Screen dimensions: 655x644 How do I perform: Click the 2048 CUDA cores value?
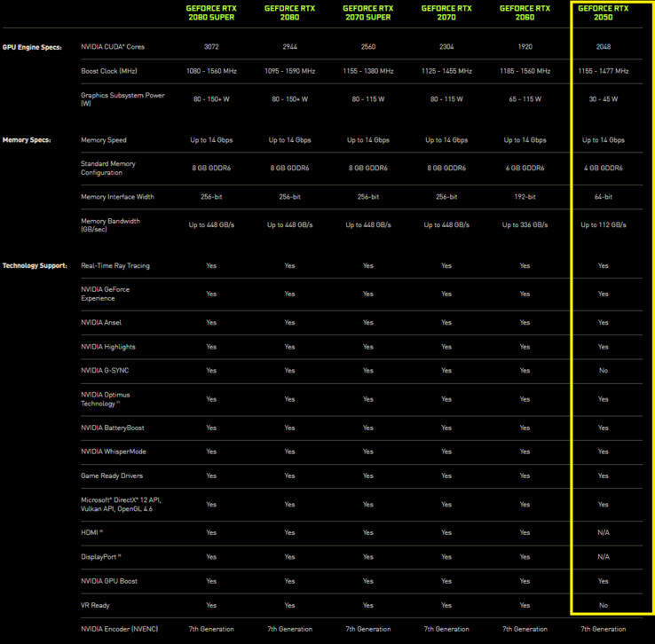(604, 47)
